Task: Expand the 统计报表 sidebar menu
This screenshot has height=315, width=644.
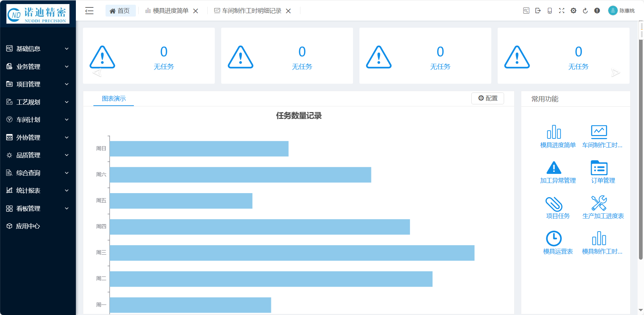Action: tap(38, 191)
